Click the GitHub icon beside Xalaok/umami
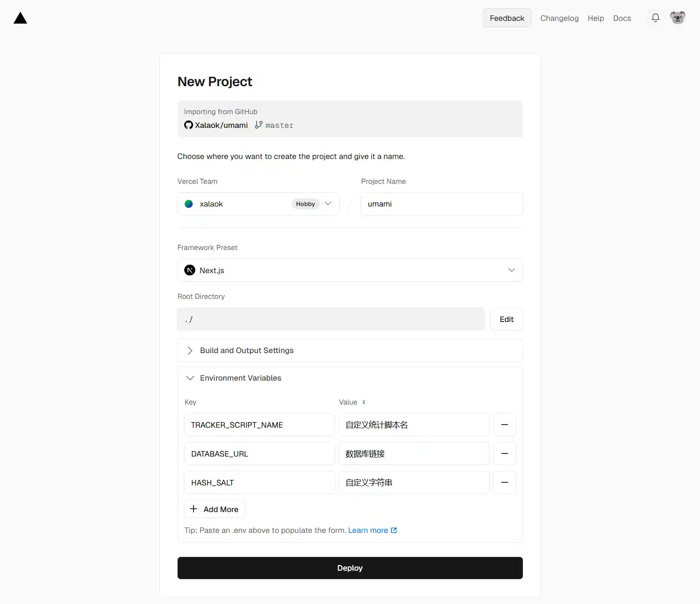The width and height of the screenshot is (700, 604). click(189, 125)
